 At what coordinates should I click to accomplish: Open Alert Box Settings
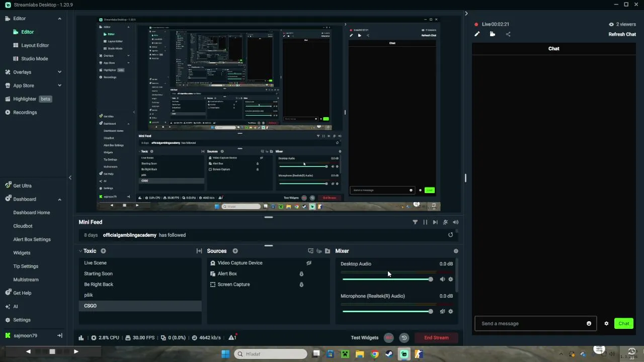(32, 239)
